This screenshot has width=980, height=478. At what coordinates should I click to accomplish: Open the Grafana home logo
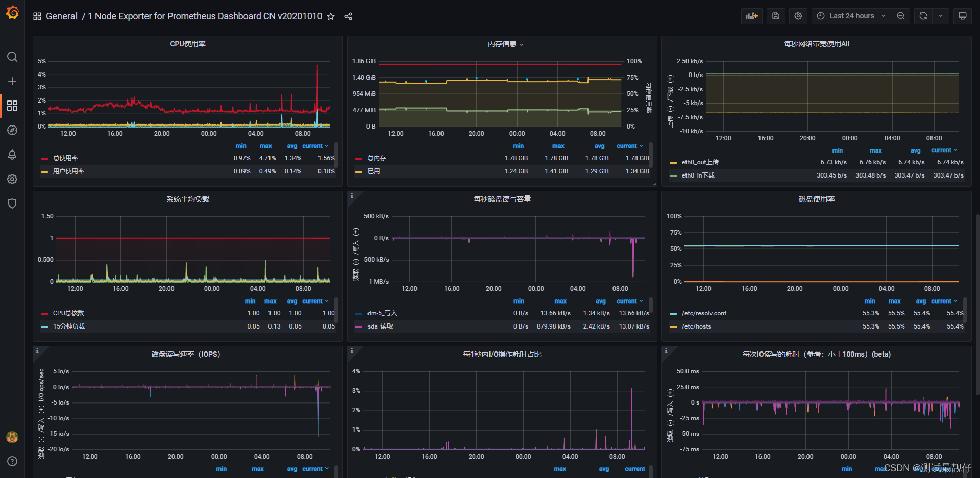[x=12, y=12]
